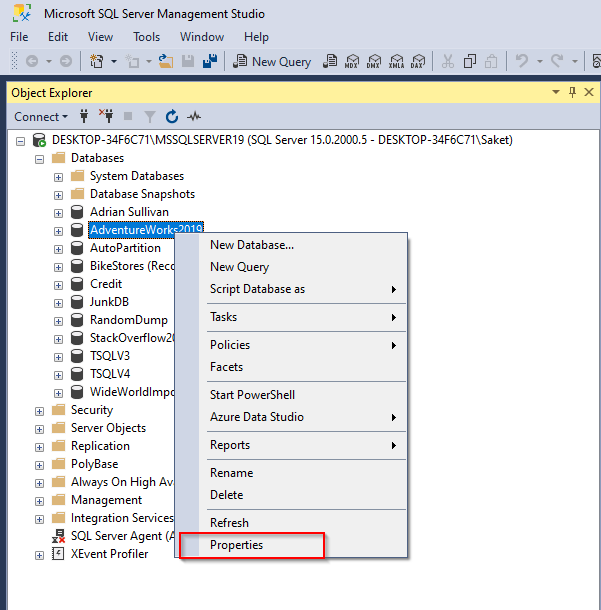The width and height of the screenshot is (601, 610).
Task: Collapse the Databases folder
Action: click(39, 159)
